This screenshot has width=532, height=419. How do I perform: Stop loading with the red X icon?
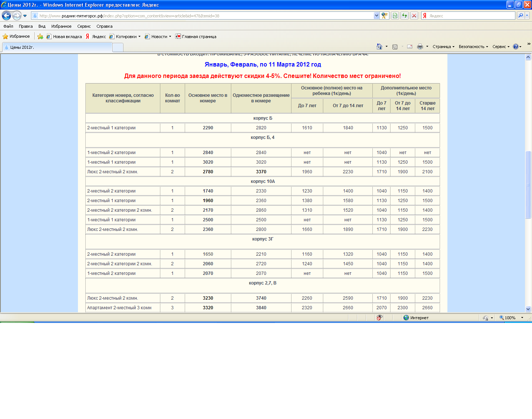coord(414,16)
